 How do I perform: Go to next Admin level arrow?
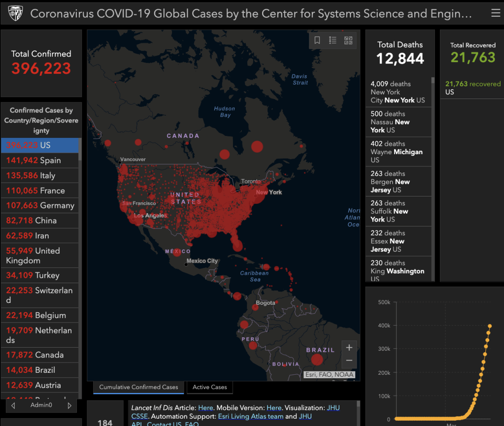click(69, 406)
